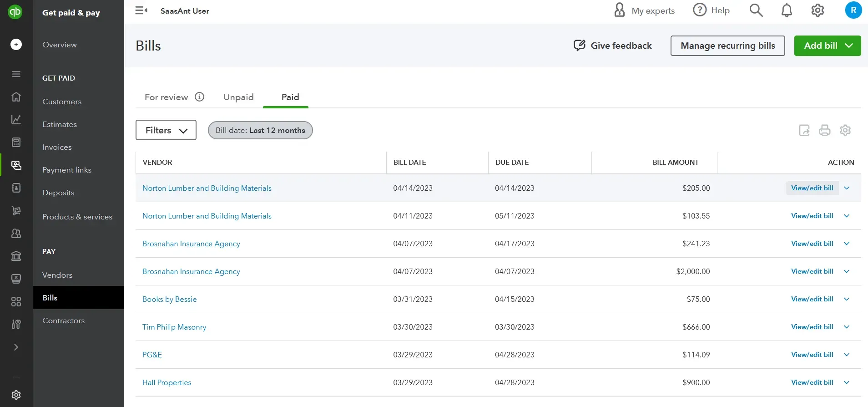Open the bank building icon in left rail
Image resolution: width=868 pixels, height=407 pixels.
pyautogui.click(x=16, y=256)
